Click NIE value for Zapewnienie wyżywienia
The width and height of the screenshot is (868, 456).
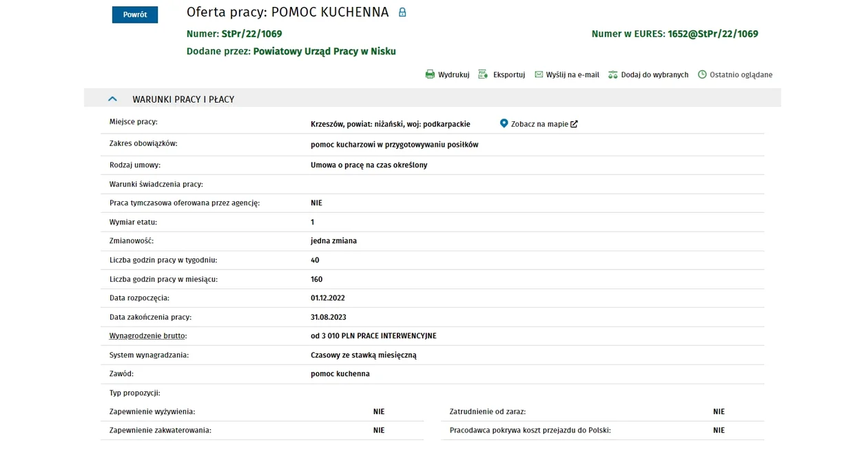pos(379,412)
